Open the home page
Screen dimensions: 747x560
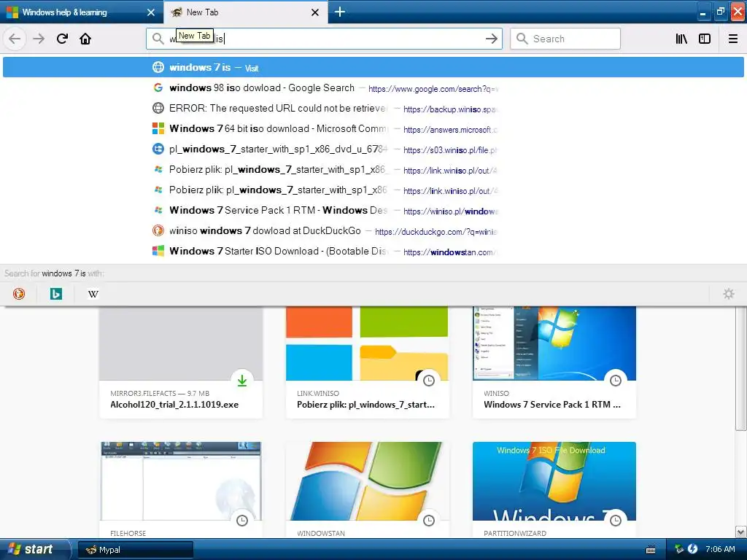pyautogui.click(x=85, y=39)
